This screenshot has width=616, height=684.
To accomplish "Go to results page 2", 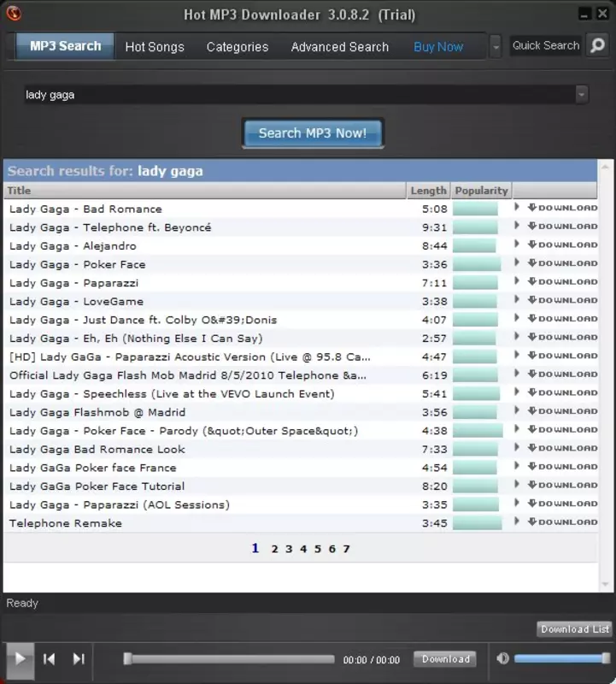I will pyautogui.click(x=274, y=549).
